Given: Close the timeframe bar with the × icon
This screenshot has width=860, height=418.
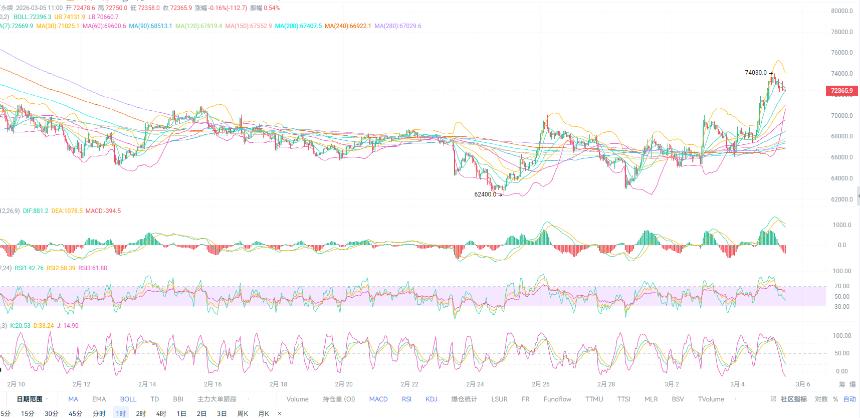Looking at the screenshot, I should [x=280, y=413].
